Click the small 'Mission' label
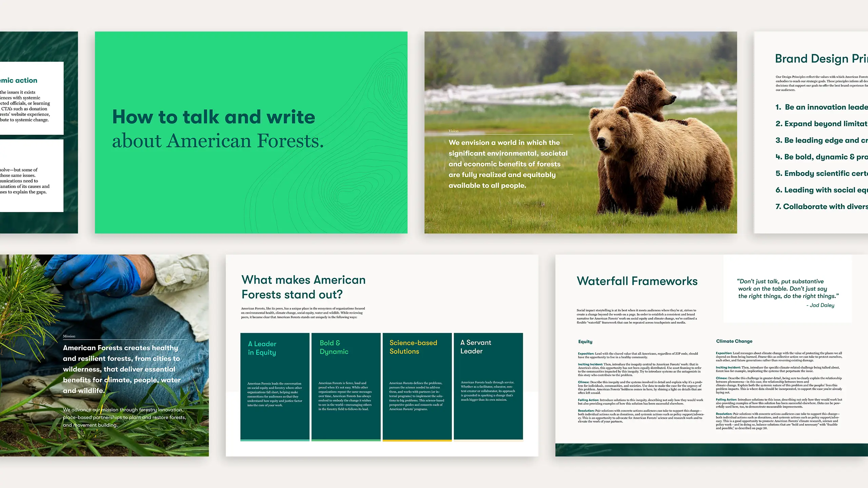Screen dimensions: 868x488 click(x=69, y=336)
